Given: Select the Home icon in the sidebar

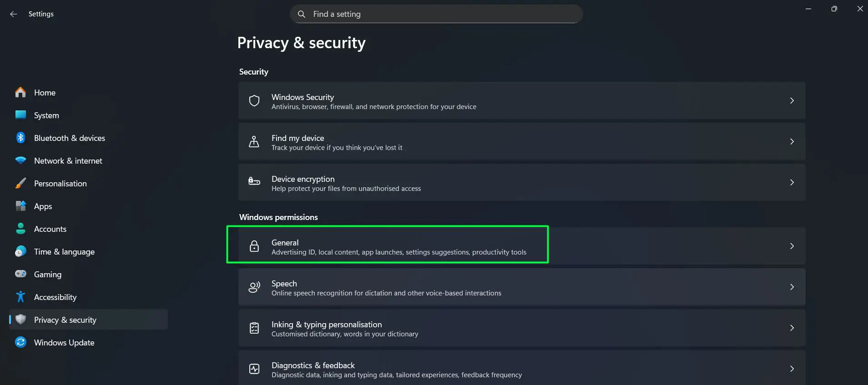Looking at the screenshot, I should coord(20,92).
